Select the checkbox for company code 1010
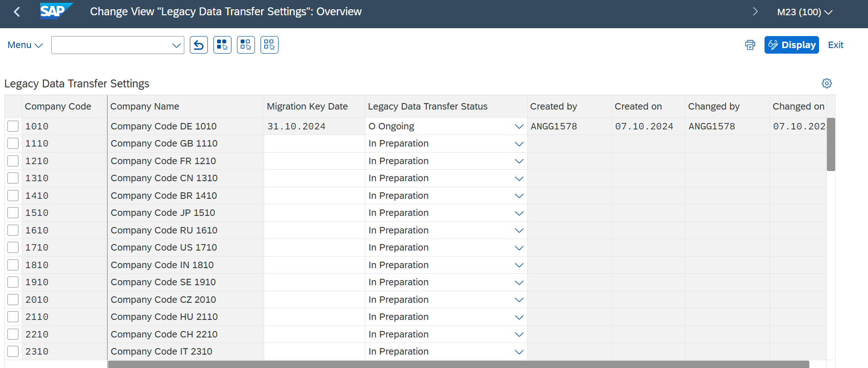Screen dimensions: 868x368 pos(13,126)
